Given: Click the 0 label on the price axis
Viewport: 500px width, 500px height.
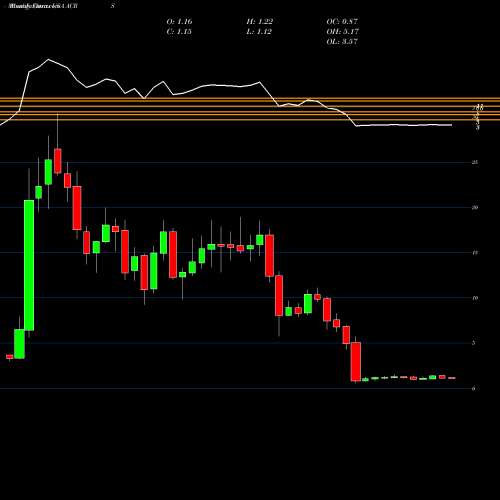Looking at the screenshot, I should pyautogui.click(x=474, y=388).
